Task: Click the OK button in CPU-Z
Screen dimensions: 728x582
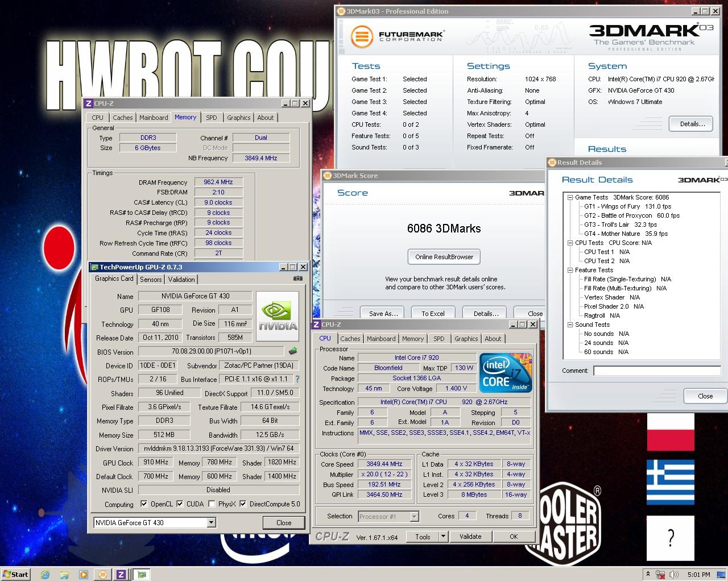Action: 514,537
